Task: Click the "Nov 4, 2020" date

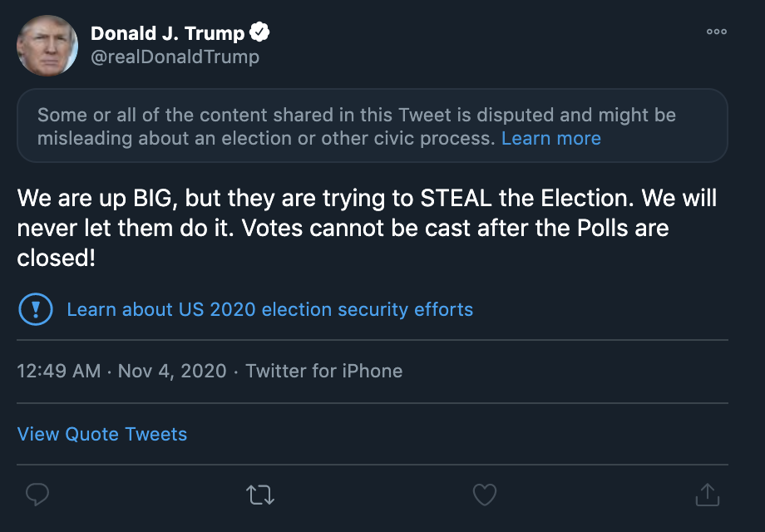Action: coord(172,371)
